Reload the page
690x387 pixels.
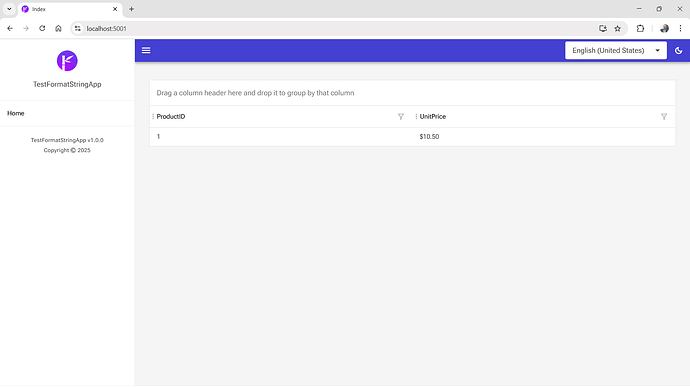[x=42, y=28]
